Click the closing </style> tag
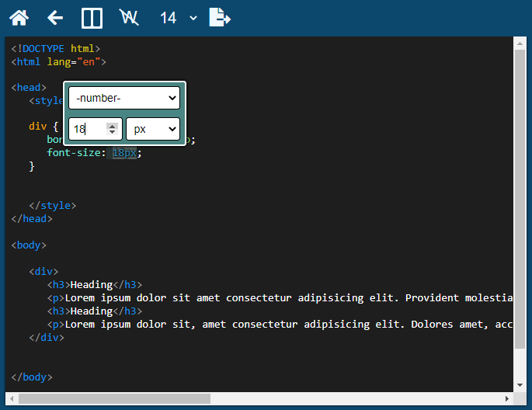This screenshot has height=410, width=532. (x=53, y=206)
